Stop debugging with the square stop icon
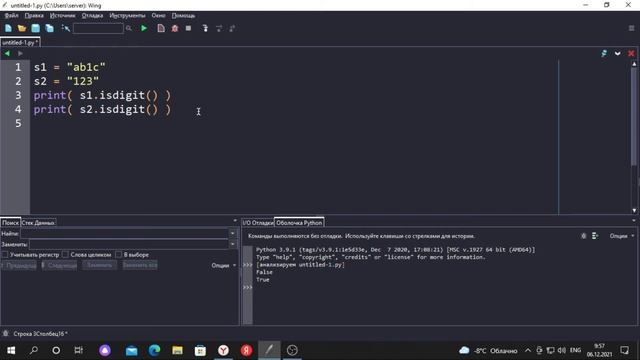This screenshot has width=640, height=360. pyautogui.click(x=188, y=28)
